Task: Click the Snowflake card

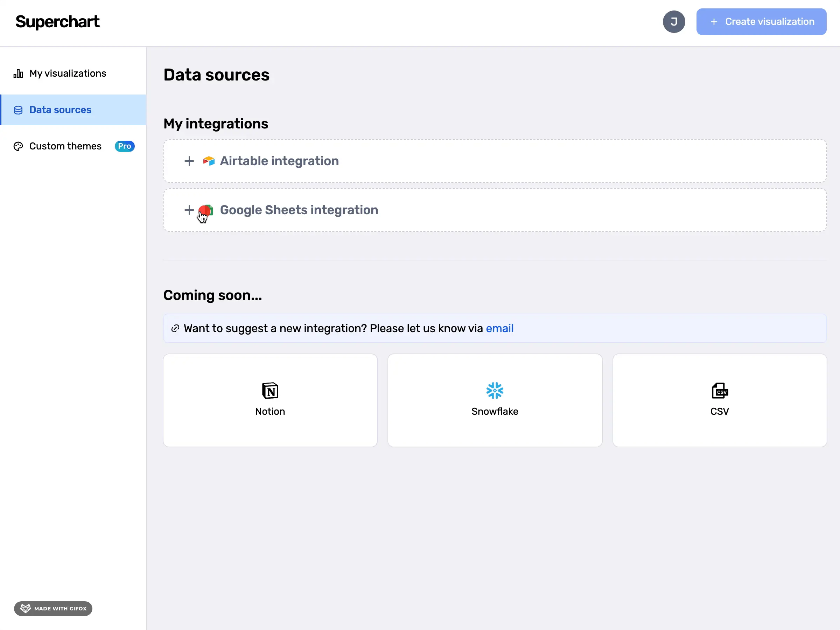Action: [495, 400]
